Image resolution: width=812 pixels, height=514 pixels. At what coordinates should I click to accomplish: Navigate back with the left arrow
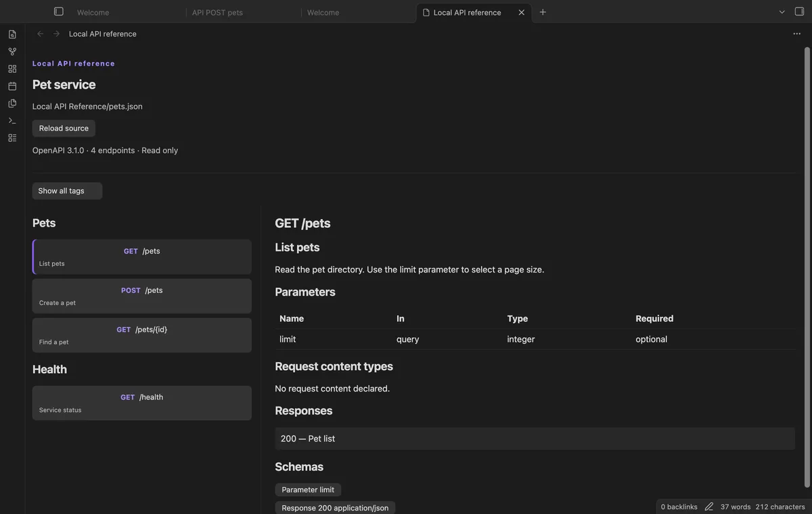tap(40, 34)
